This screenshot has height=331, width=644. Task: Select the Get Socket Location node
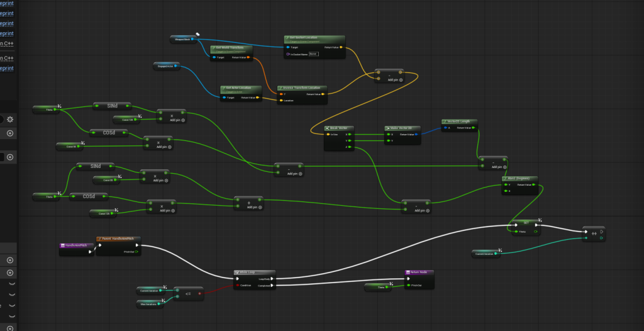pyautogui.click(x=314, y=38)
